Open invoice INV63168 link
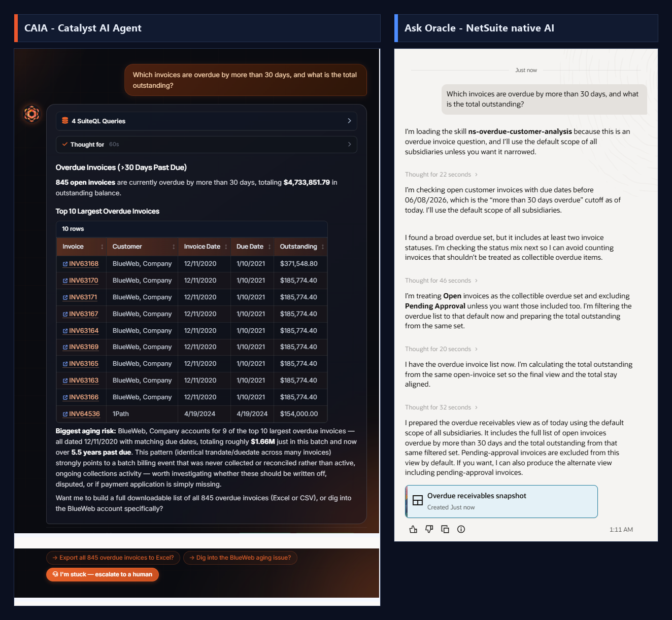This screenshot has width=672, height=620. [x=84, y=264]
